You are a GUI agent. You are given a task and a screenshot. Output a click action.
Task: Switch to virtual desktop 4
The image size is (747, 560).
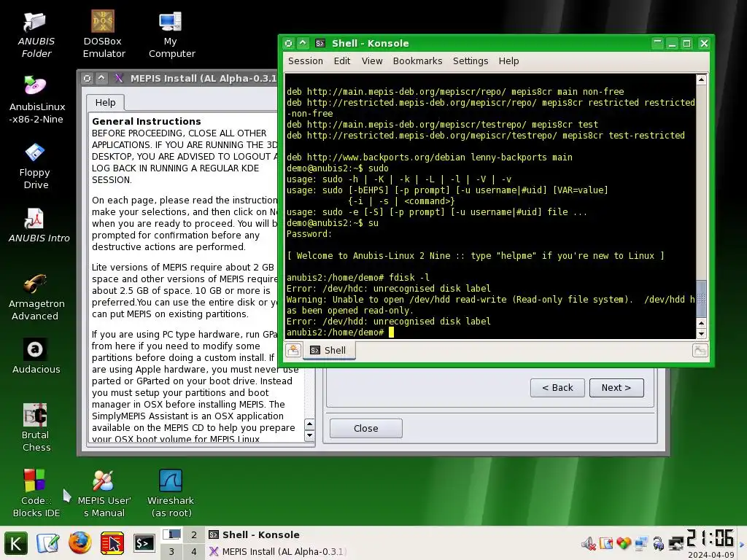click(194, 551)
